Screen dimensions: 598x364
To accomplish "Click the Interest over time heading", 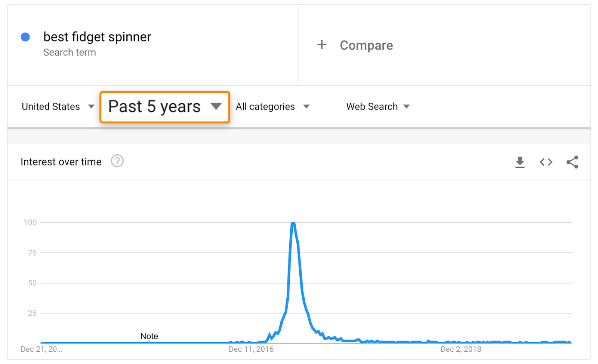I will coord(61,162).
